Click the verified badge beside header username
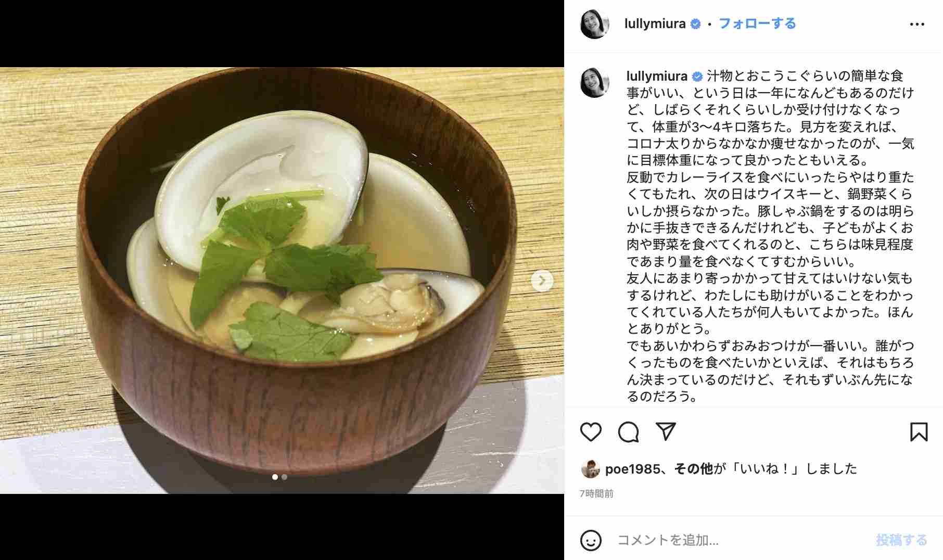Image resolution: width=943 pixels, height=560 pixels. point(695,24)
